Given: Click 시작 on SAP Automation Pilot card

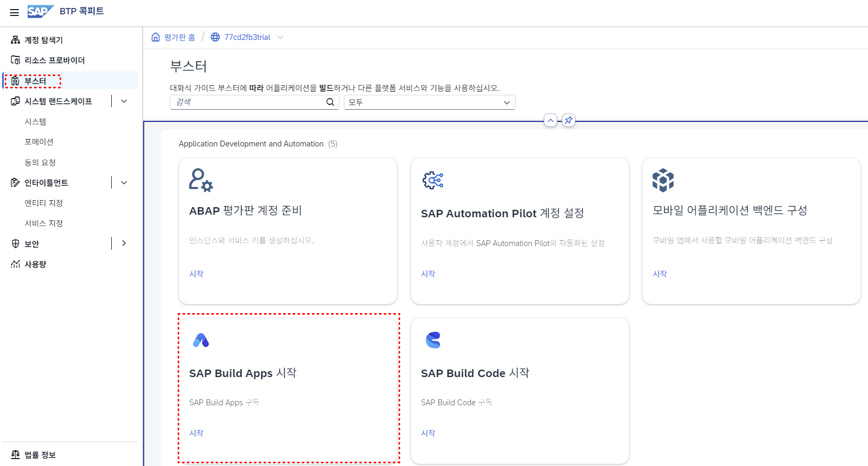Looking at the screenshot, I should pyautogui.click(x=428, y=274).
